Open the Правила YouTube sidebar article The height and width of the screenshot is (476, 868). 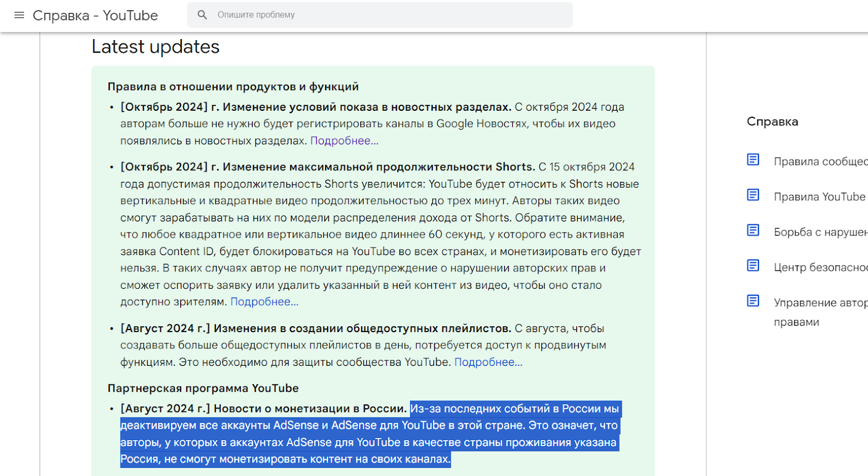tap(819, 196)
